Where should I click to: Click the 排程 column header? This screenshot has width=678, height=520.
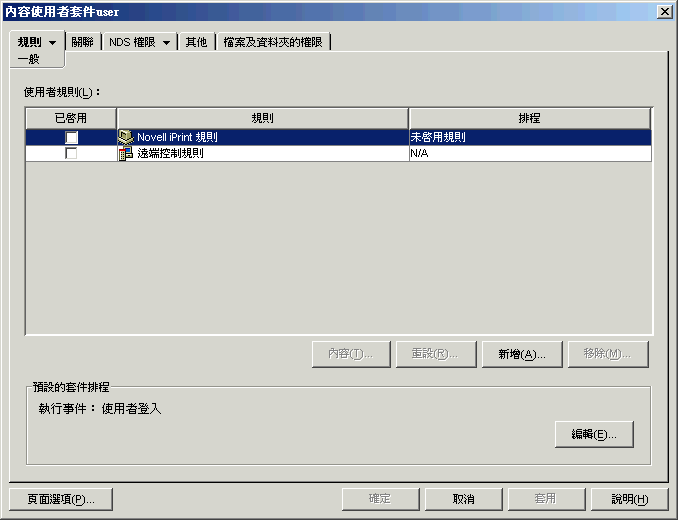coord(530,118)
